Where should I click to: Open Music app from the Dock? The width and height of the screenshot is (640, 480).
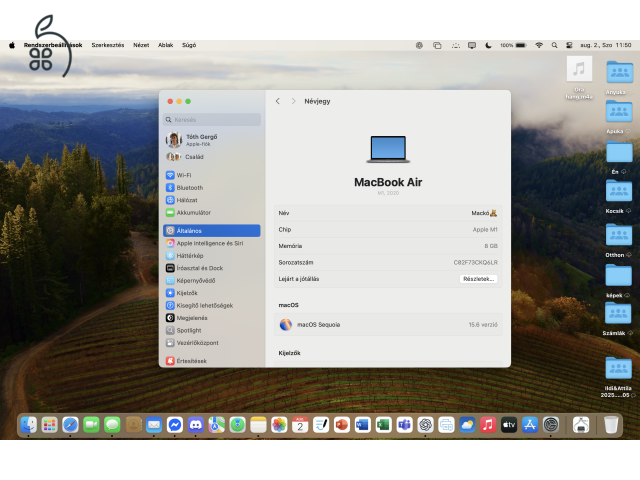pos(488,425)
